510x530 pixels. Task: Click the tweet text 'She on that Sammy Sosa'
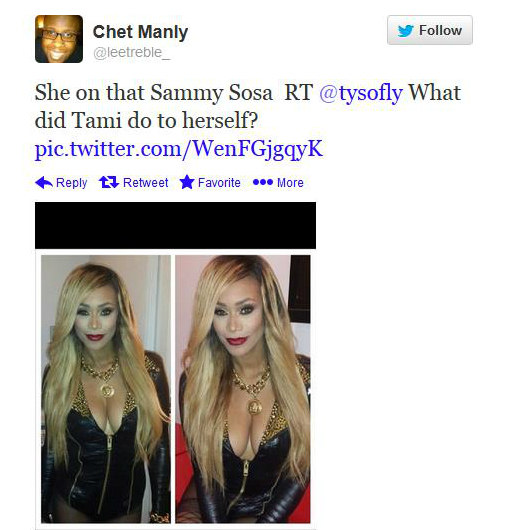(x=153, y=93)
